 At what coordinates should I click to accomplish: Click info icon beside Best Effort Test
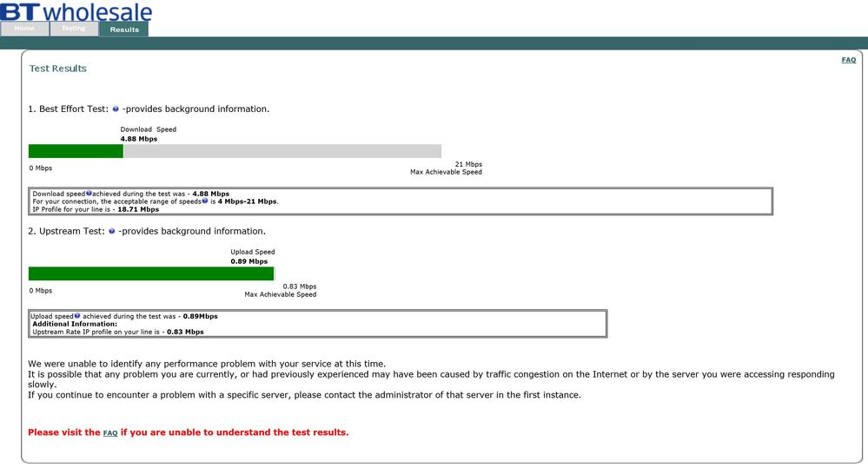tap(116, 109)
